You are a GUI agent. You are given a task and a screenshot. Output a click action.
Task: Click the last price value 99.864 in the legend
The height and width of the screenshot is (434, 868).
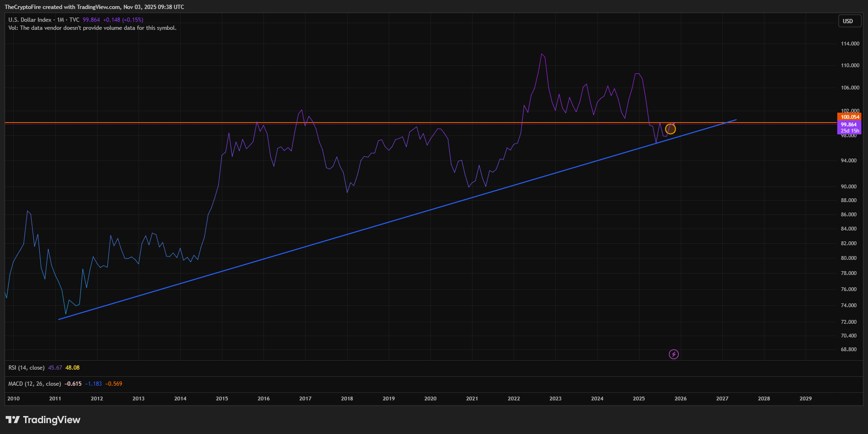coord(91,20)
